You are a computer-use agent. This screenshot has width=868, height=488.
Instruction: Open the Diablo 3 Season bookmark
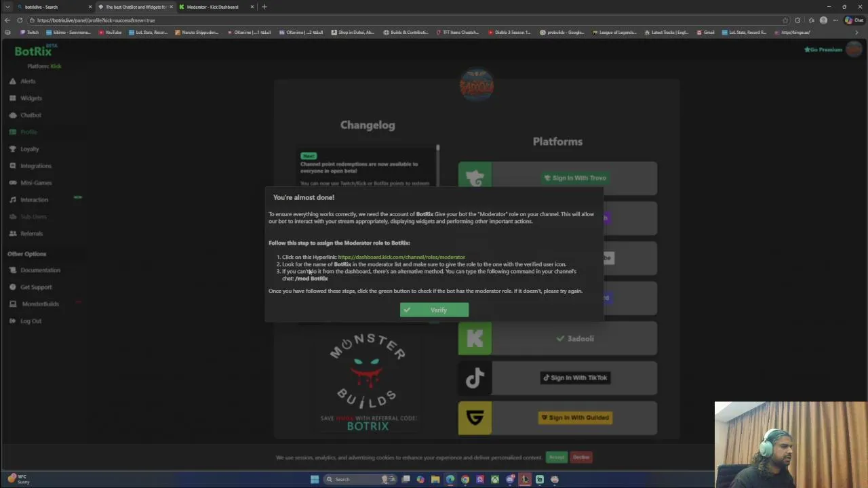coord(509,33)
